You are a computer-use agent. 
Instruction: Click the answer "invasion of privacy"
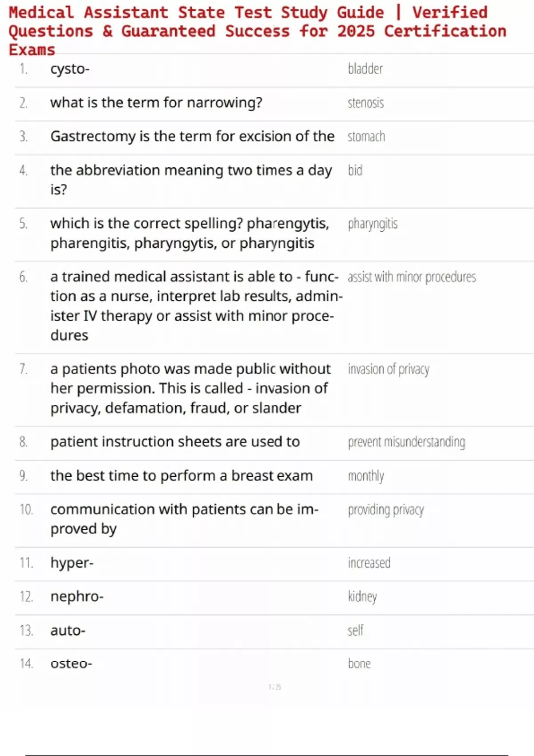click(388, 369)
